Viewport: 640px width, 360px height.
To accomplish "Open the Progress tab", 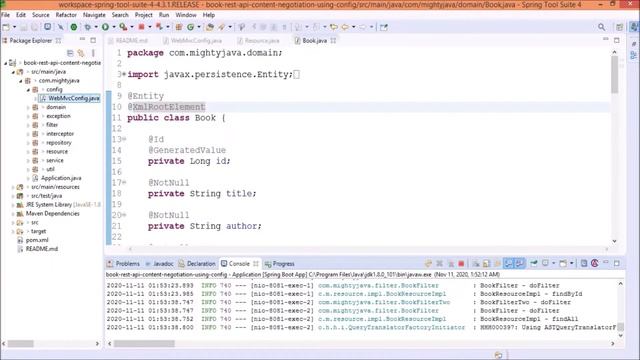I will click(x=280, y=264).
